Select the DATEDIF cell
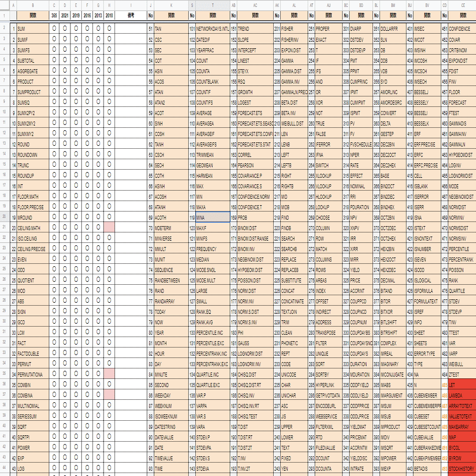 tap(213, 40)
